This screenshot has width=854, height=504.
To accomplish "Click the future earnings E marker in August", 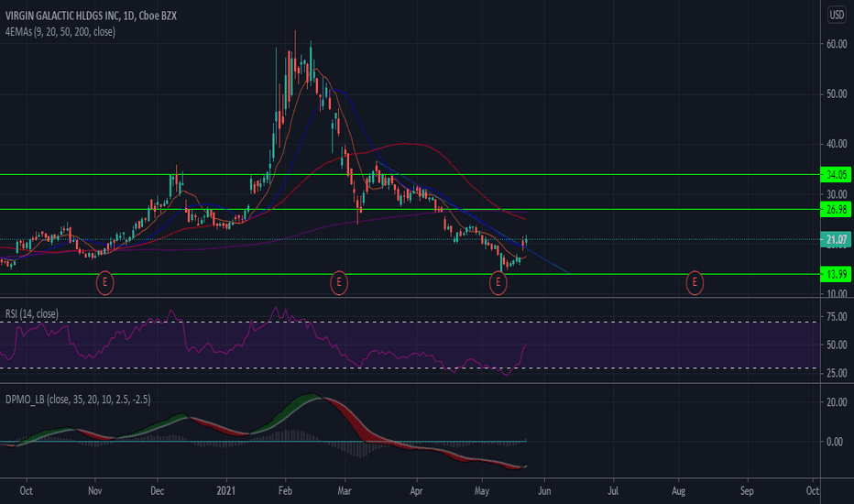I will [695, 283].
